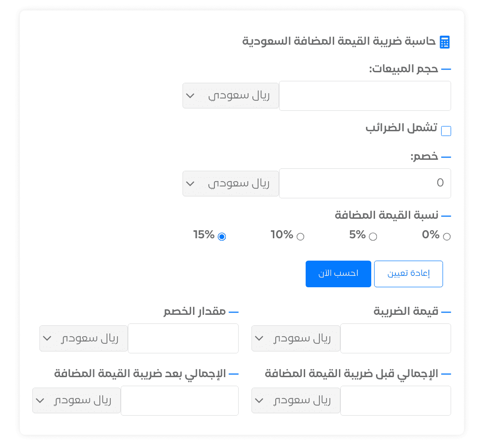
Task: Expand the currency selector under قيمة الضريبة
Action: tap(295, 338)
